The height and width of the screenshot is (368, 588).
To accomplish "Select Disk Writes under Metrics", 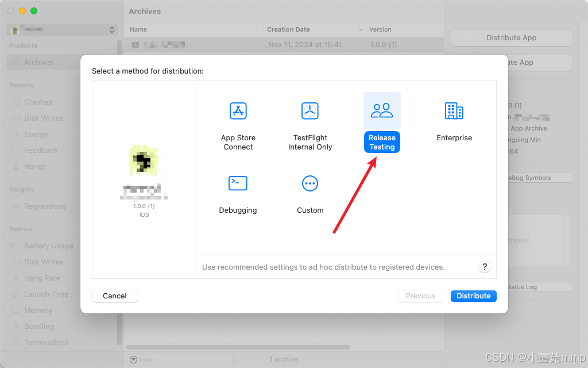I will (x=44, y=262).
